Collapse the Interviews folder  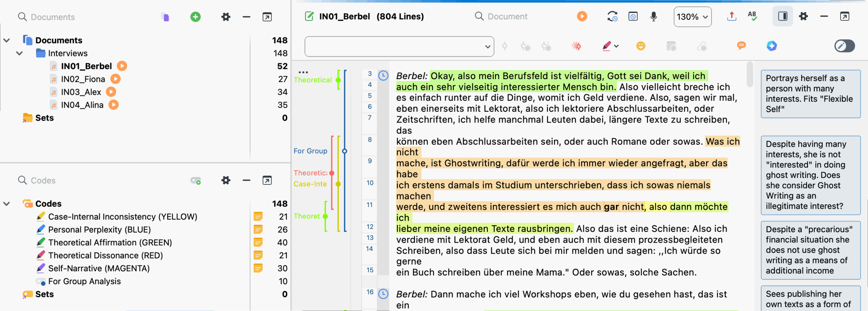(19, 53)
